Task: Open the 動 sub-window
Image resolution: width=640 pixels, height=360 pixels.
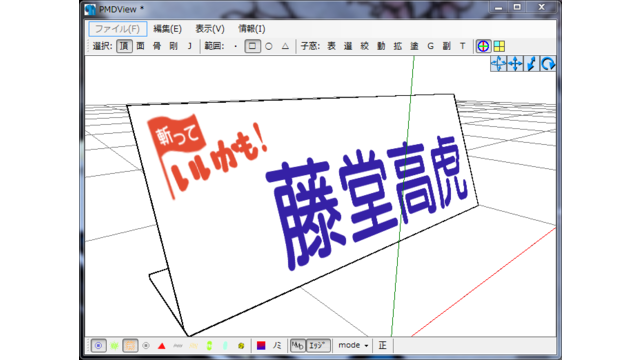Action: [x=381, y=46]
